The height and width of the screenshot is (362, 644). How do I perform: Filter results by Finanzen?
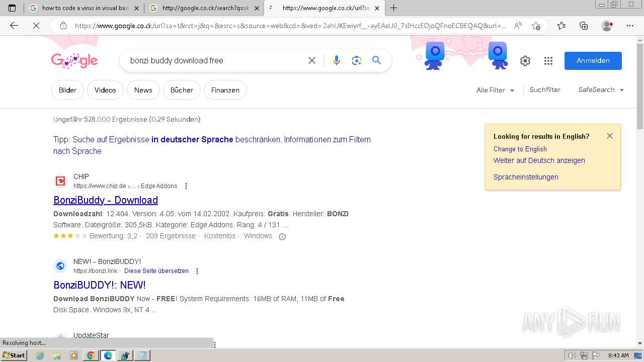coord(225,90)
